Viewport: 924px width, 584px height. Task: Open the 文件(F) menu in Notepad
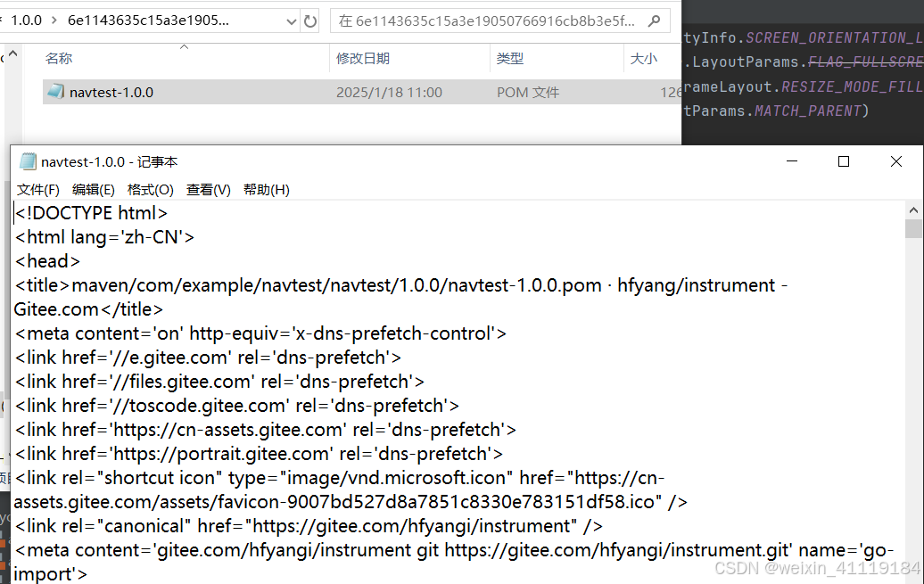(x=38, y=190)
